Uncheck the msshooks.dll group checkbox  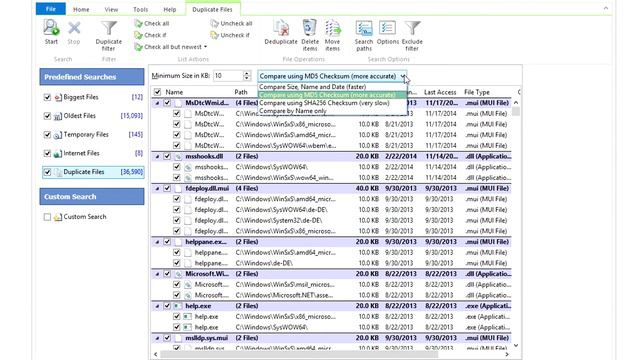(x=167, y=156)
